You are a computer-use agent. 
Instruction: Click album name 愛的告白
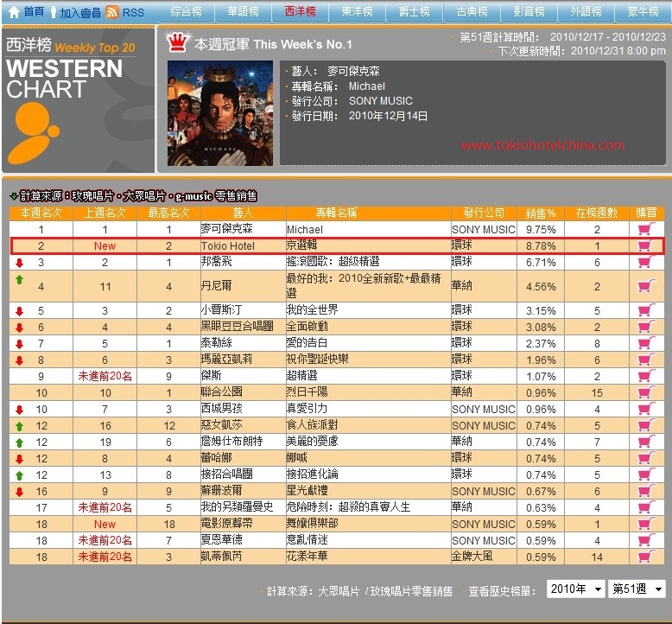tap(307, 342)
